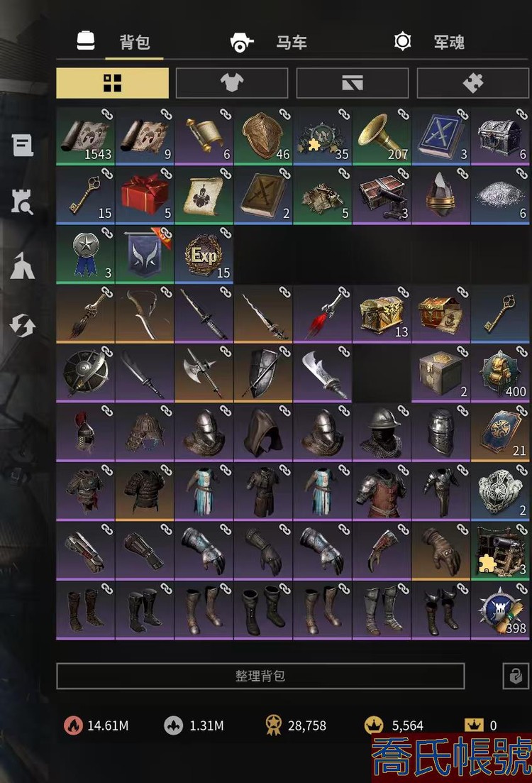Select the silver star medal ribbon

click(85, 255)
